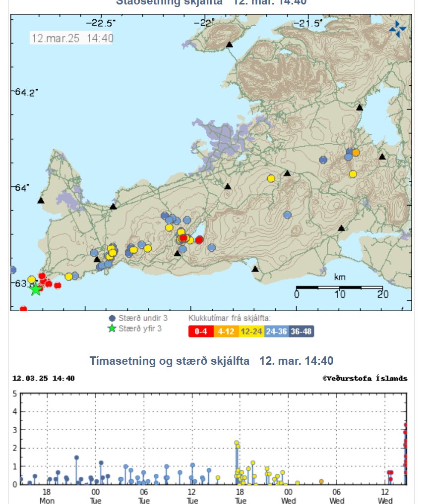Click the '12 Wed' time axis label
The width and height of the screenshot is (424, 504).
[385, 496]
